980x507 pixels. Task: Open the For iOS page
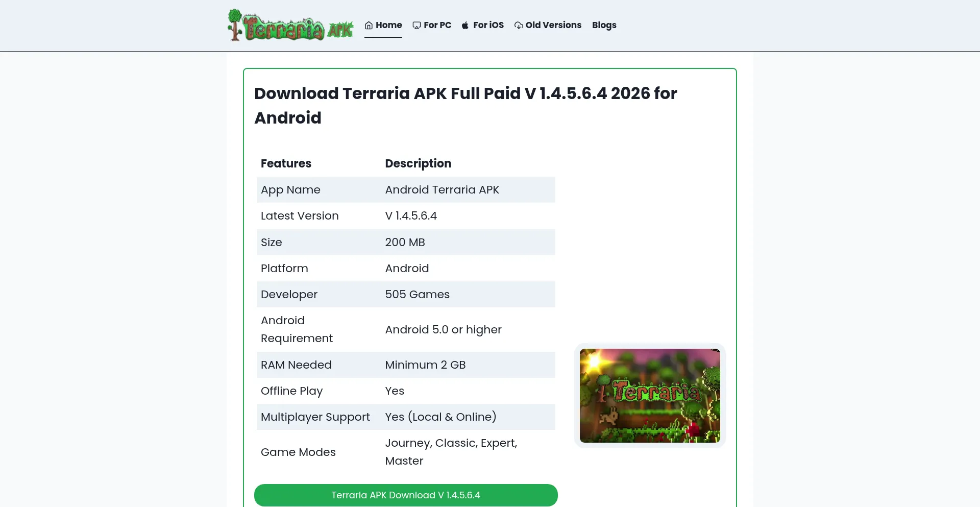coord(483,25)
